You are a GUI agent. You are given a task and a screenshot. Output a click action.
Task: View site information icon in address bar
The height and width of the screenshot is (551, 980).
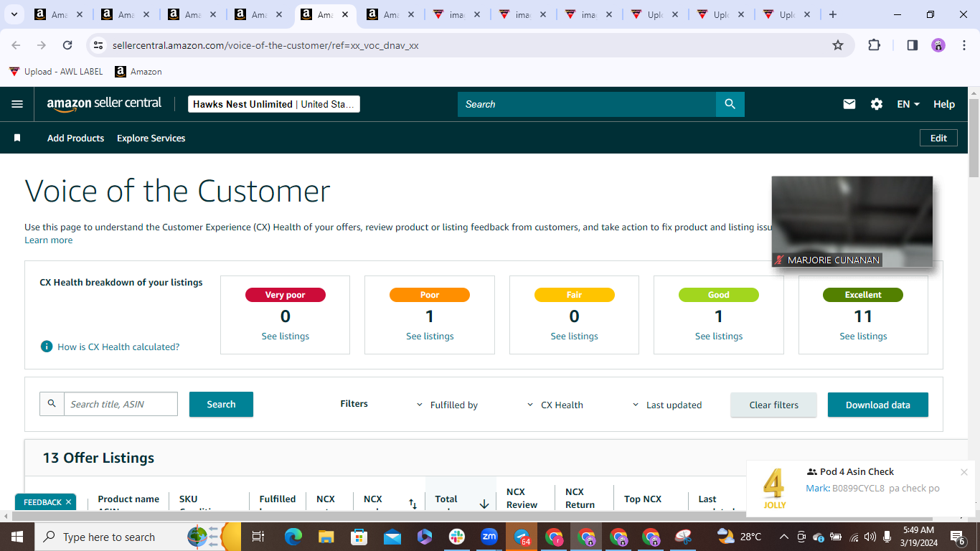pos(99,45)
